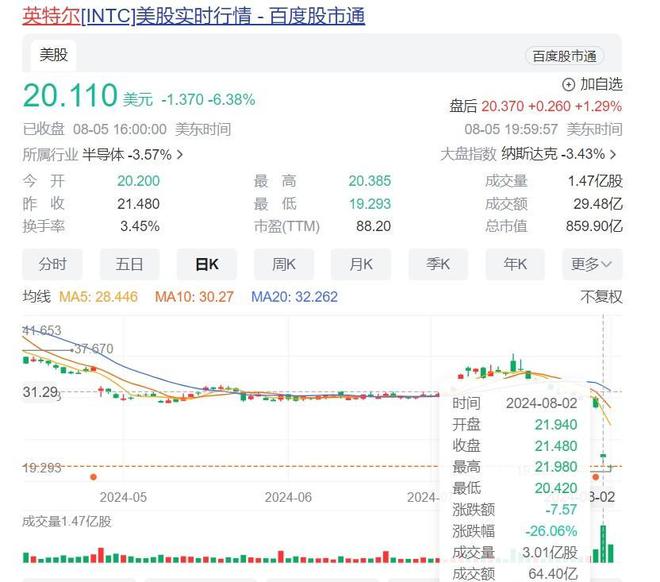
Task: Select the 年K chart tab
Action: 515,264
